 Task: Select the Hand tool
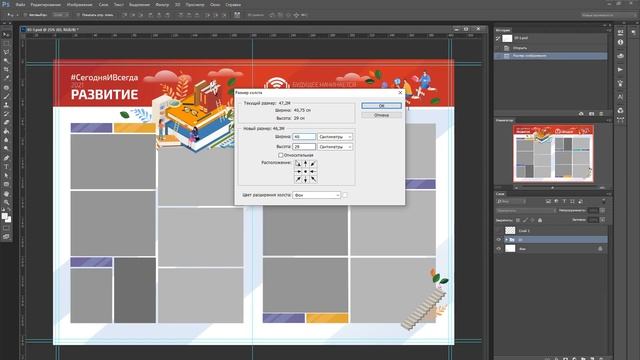coord(6,193)
